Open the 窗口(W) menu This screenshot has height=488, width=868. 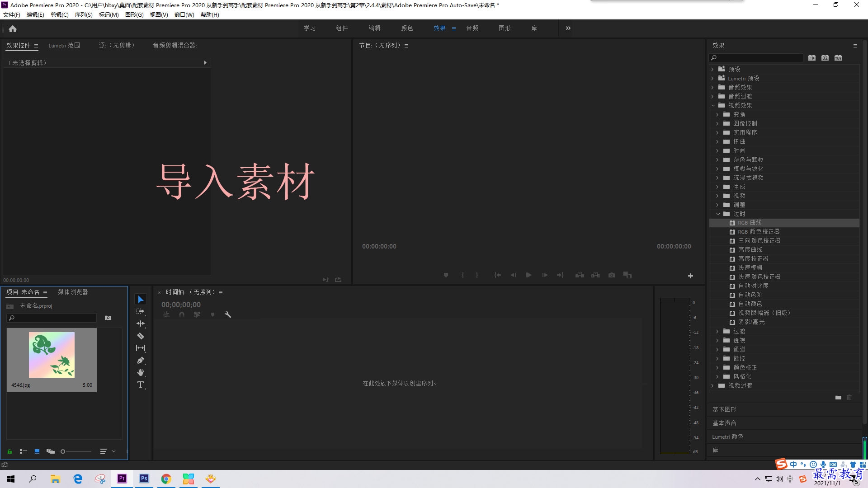(184, 15)
